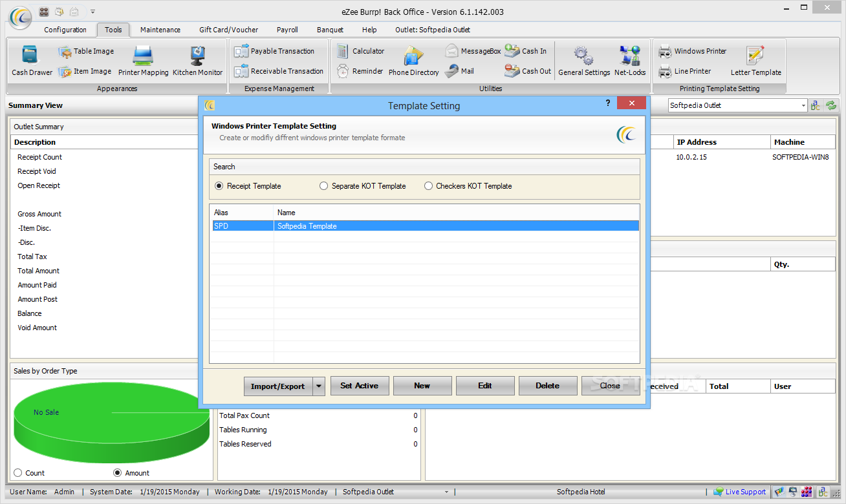The width and height of the screenshot is (846, 504).
Task: Open Item Image settings
Action: tap(85, 72)
